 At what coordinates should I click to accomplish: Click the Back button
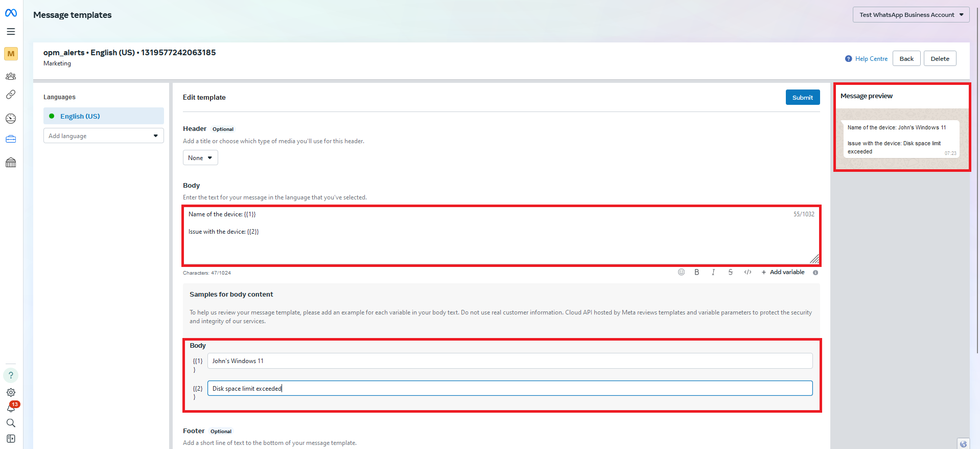(906, 58)
